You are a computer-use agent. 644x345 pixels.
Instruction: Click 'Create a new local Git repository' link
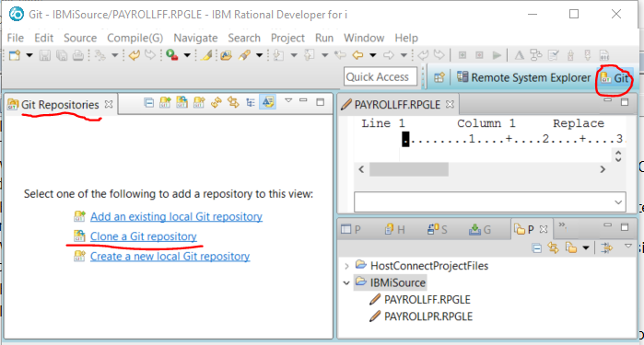tap(170, 256)
